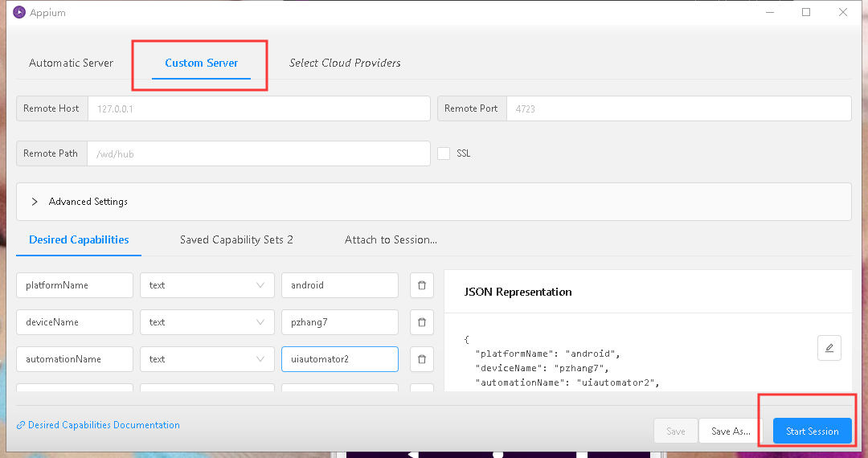Click the "automationName": "uiautomator2" JSON line
This screenshot has height=458, width=868.
click(567, 382)
